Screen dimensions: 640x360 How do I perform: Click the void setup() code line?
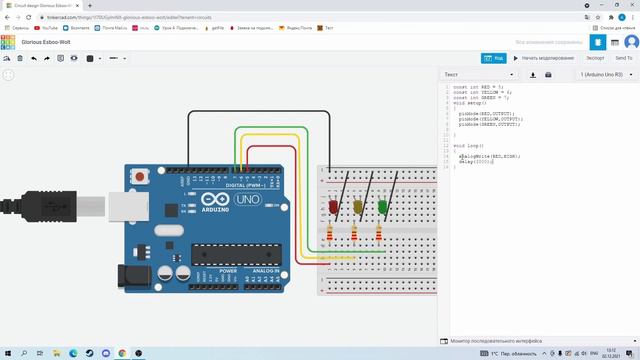coord(470,103)
